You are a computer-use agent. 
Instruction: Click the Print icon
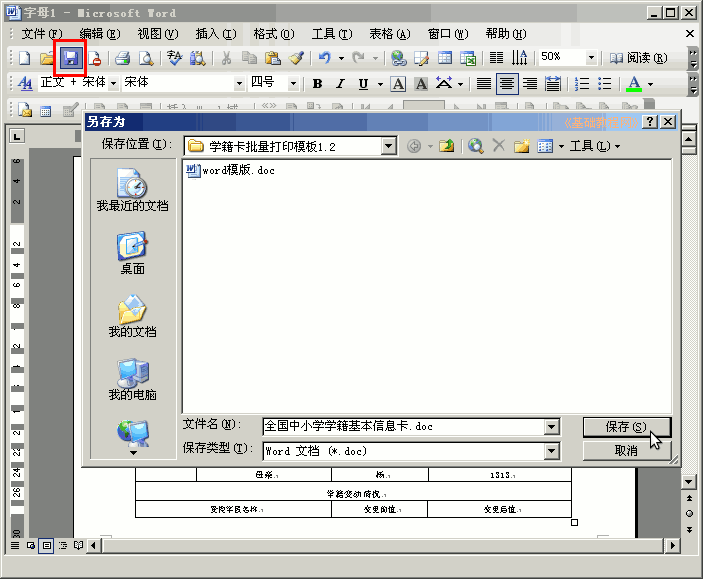click(122, 58)
